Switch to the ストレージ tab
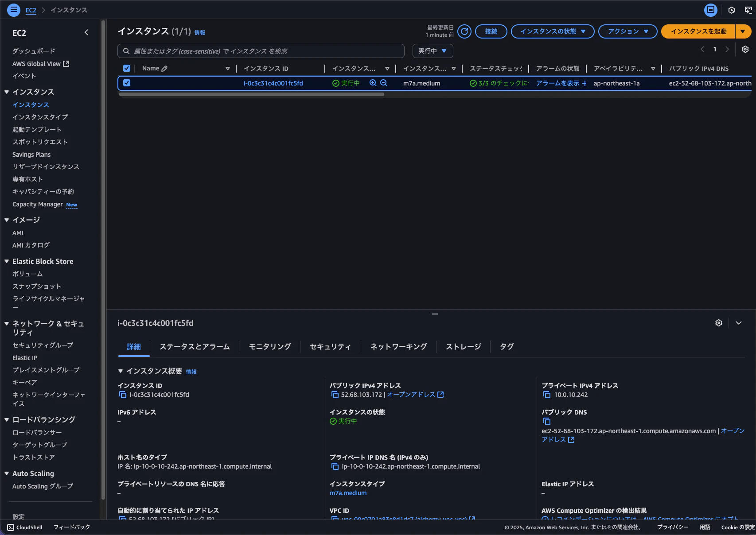This screenshot has height=535, width=756. pos(464,347)
